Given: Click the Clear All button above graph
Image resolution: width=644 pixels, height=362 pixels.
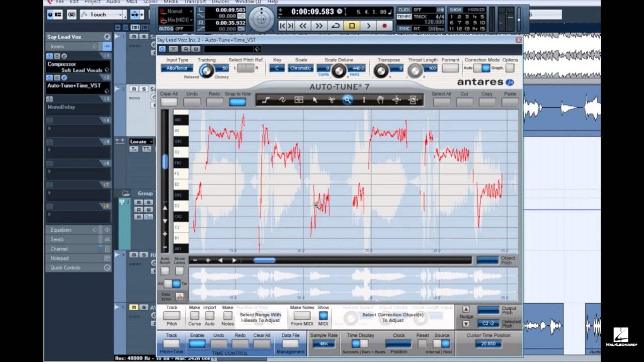Looking at the screenshot, I should [x=169, y=102].
